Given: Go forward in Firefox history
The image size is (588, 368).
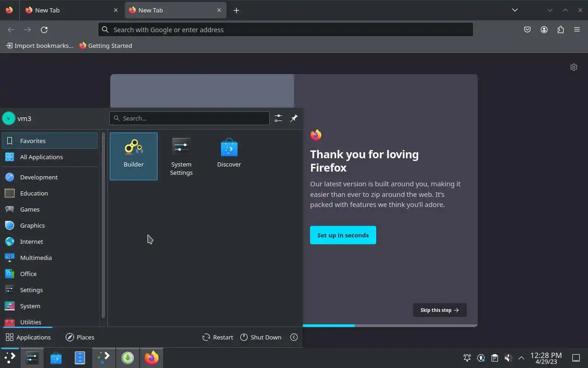Looking at the screenshot, I should (28, 29).
